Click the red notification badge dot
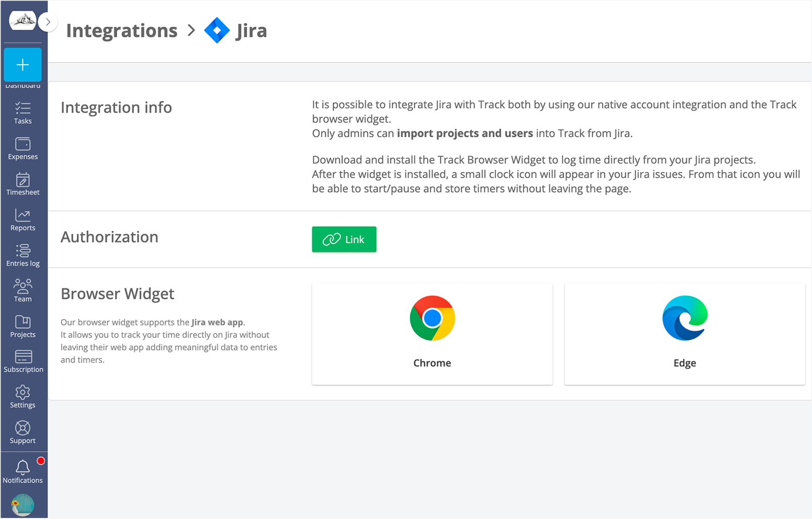 tap(41, 460)
